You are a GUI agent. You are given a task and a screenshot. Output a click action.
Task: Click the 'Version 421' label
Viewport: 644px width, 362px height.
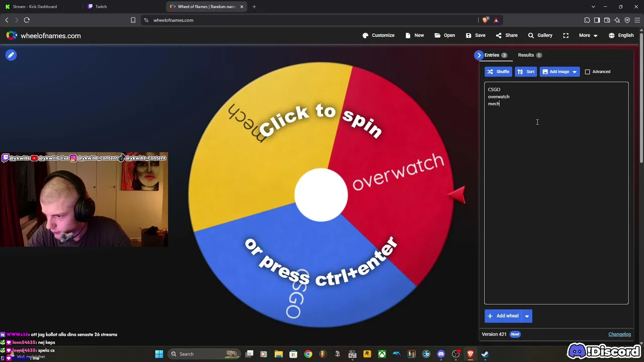[x=494, y=334]
